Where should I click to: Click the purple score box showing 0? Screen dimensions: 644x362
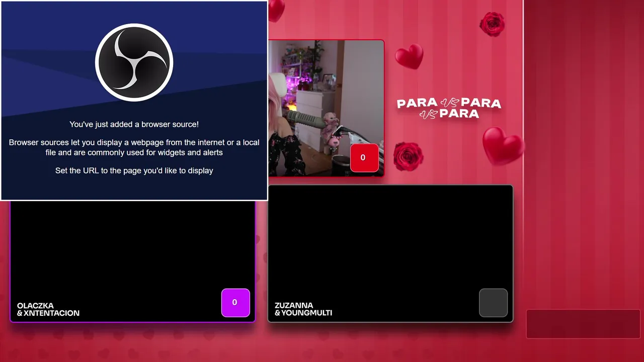tap(235, 303)
